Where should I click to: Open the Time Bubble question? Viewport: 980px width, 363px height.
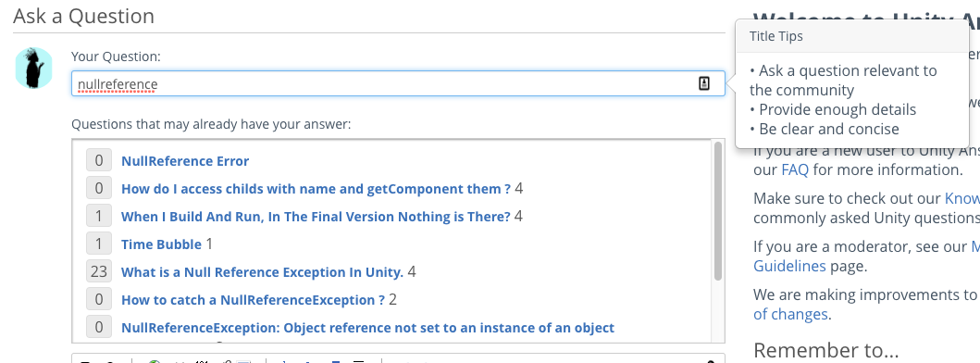(161, 244)
